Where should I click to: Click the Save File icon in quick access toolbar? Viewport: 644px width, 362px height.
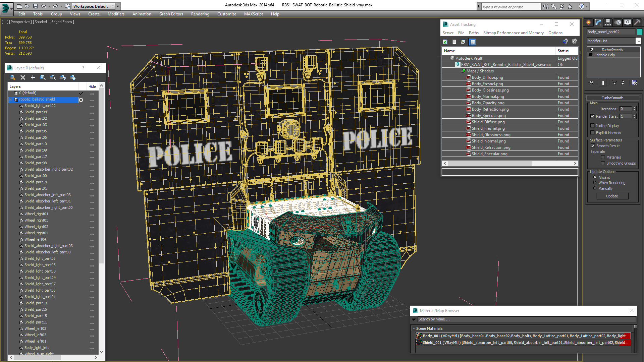pos(35,6)
